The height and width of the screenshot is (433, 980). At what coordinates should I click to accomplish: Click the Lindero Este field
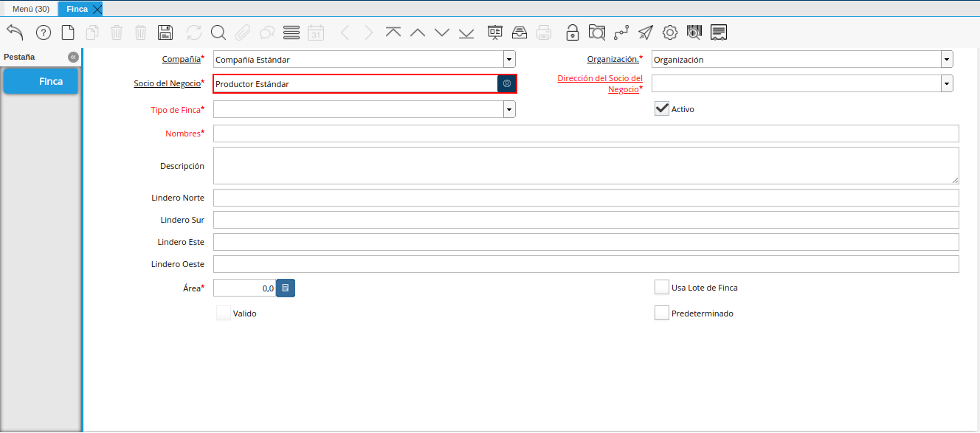point(586,242)
